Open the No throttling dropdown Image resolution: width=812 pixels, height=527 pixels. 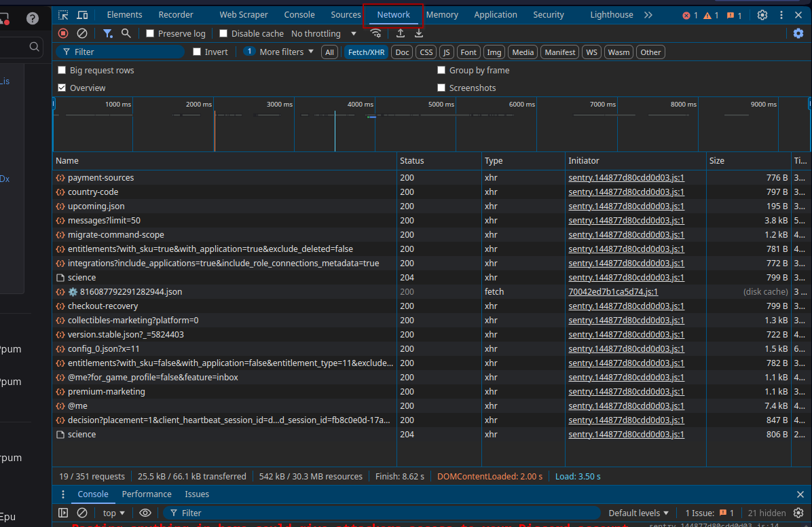(x=324, y=34)
